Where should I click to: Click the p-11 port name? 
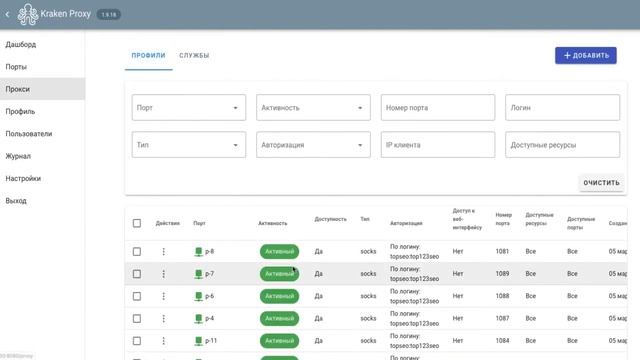pos(211,340)
